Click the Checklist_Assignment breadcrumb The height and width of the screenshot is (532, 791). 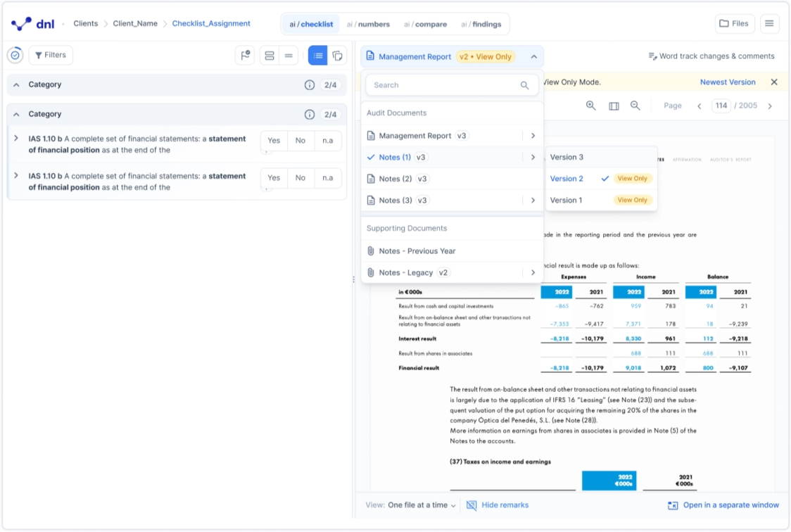coord(211,24)
